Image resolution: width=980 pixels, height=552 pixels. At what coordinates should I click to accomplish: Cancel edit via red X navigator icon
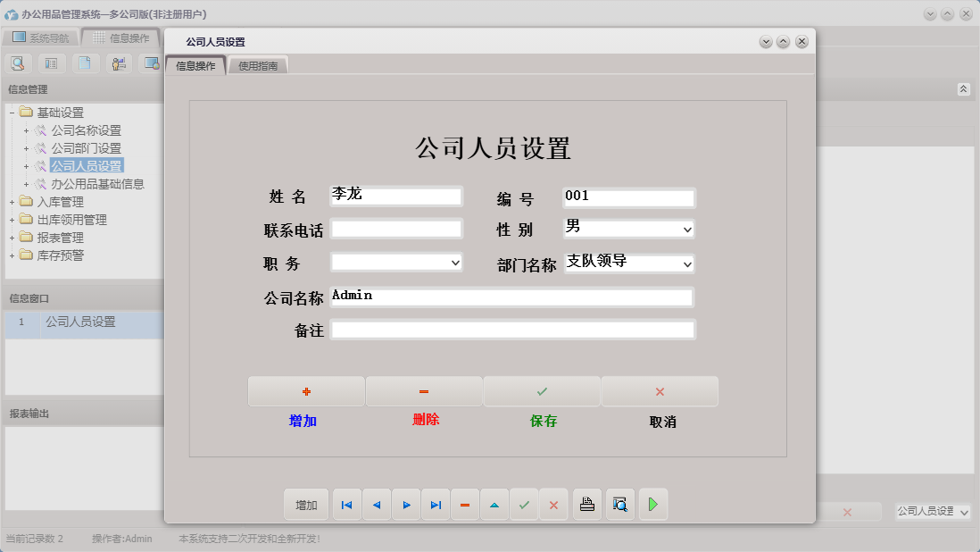(x=553, y=505)
